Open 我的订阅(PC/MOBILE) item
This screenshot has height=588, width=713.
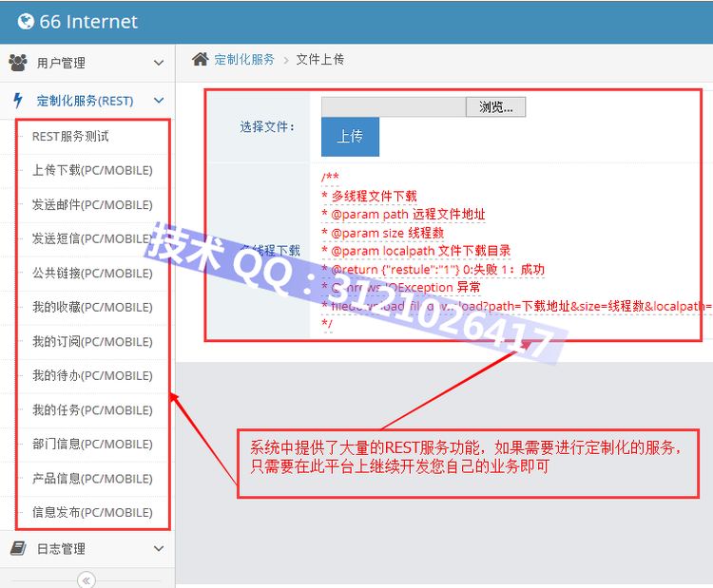(92, 342)
